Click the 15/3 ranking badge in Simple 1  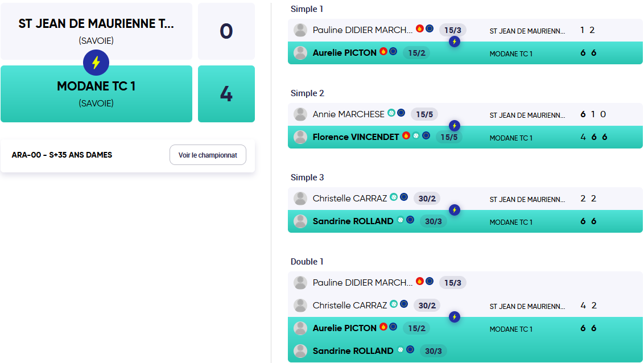pos(453,30)
